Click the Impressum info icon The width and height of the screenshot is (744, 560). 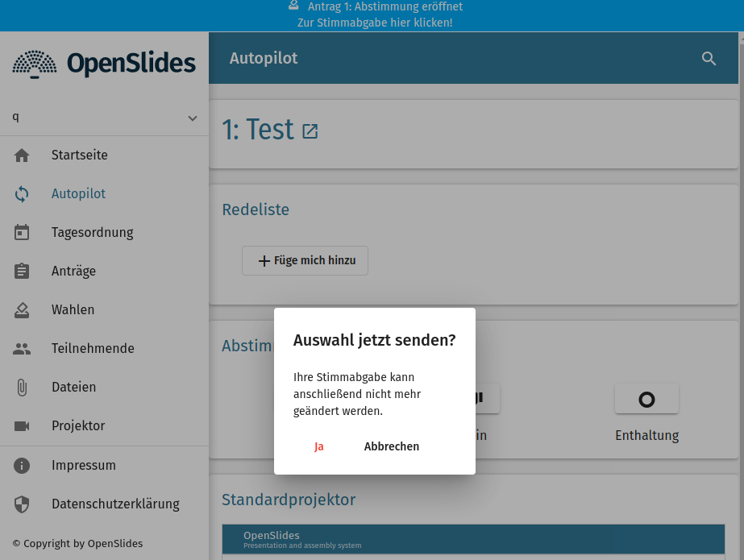(x=22, y=465)
